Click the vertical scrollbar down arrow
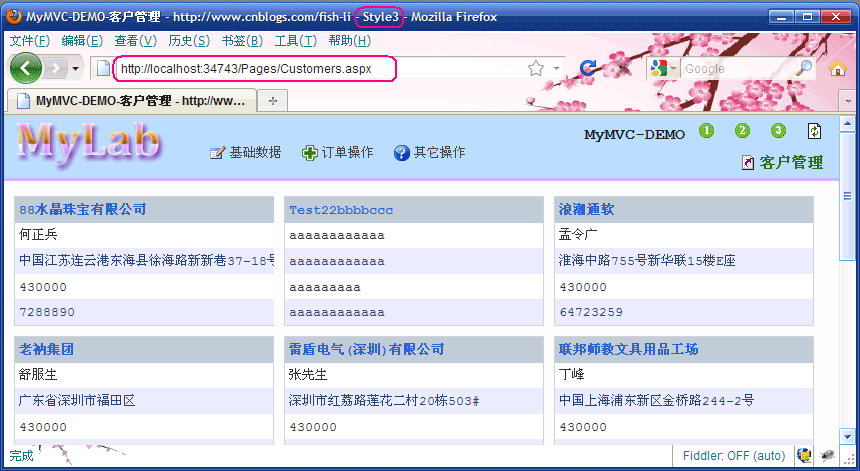This screenshot has width=860, height=471. pos(848,436)
